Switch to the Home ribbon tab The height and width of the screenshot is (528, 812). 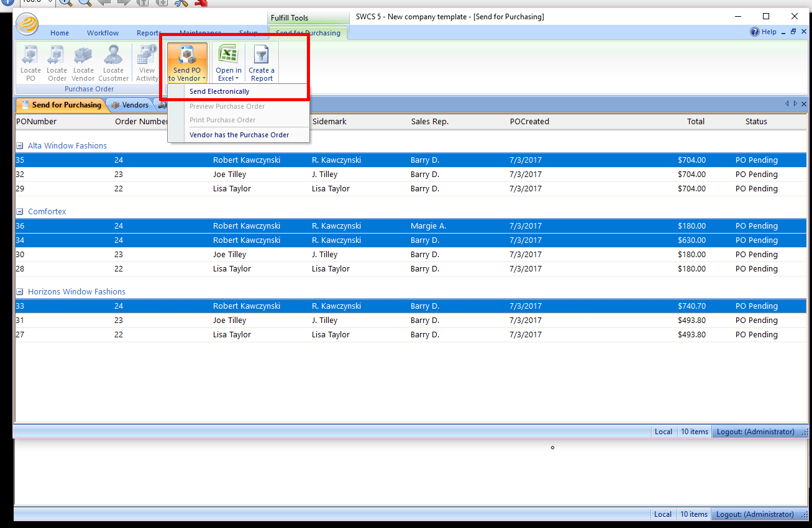(x=60, y=33)
